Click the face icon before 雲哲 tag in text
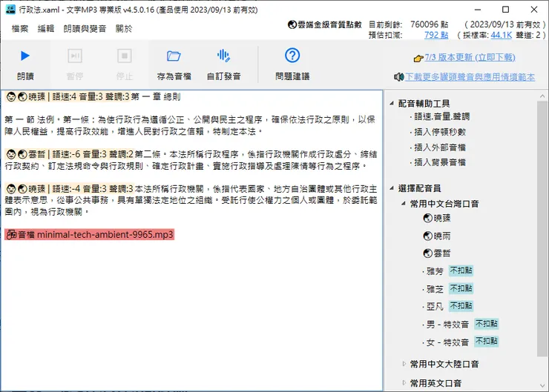This screenshot has height=392, width=549. (11, 154)
